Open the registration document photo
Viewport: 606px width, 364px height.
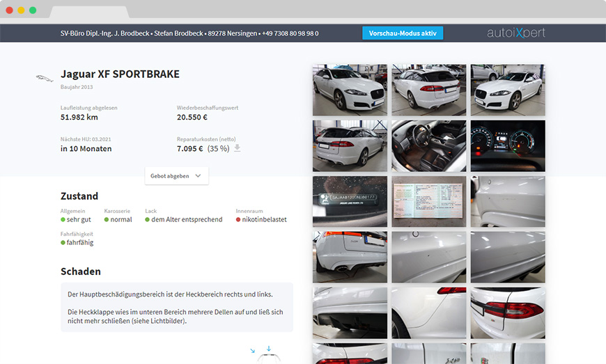pos(428,202)
